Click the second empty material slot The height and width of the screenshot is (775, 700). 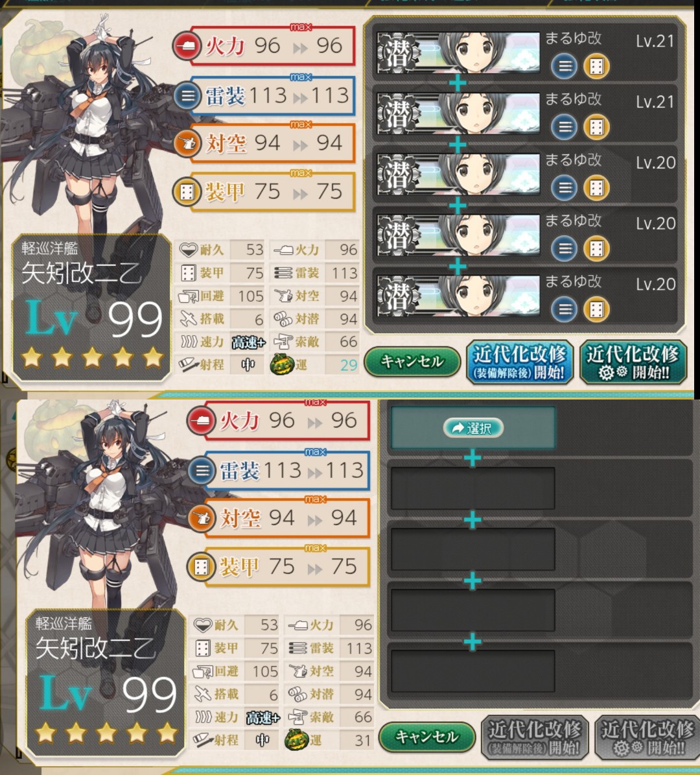[472, 488]
